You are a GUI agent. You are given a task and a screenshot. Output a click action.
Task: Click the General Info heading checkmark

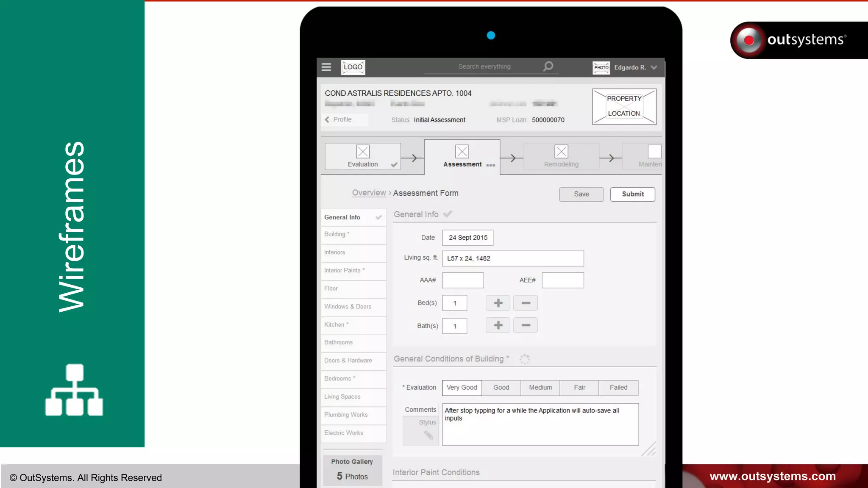[448, 214]
